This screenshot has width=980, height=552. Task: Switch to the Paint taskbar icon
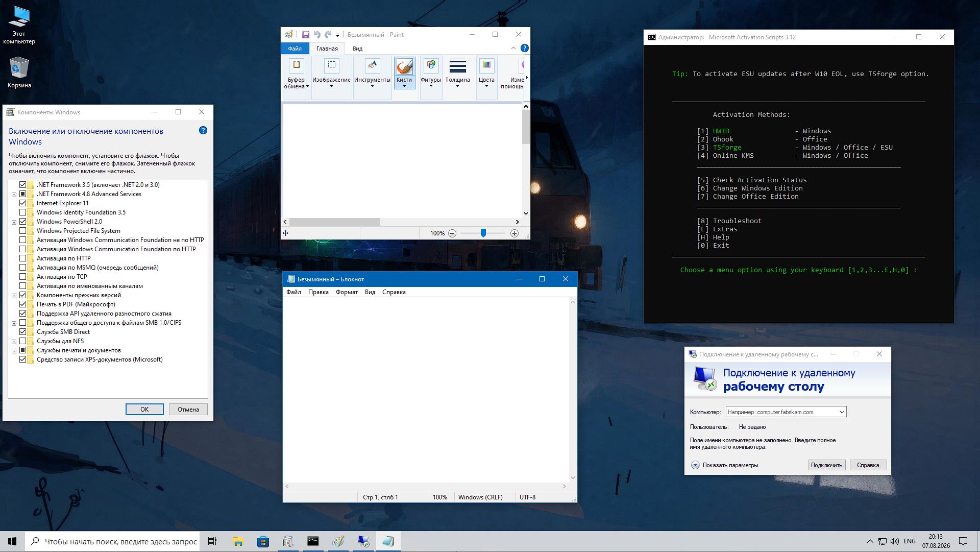338,541
